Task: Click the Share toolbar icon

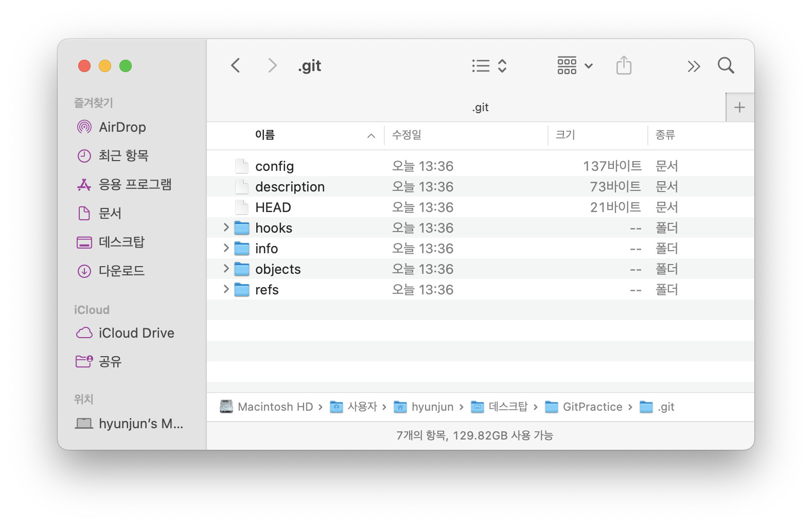Action: (624, 65)
